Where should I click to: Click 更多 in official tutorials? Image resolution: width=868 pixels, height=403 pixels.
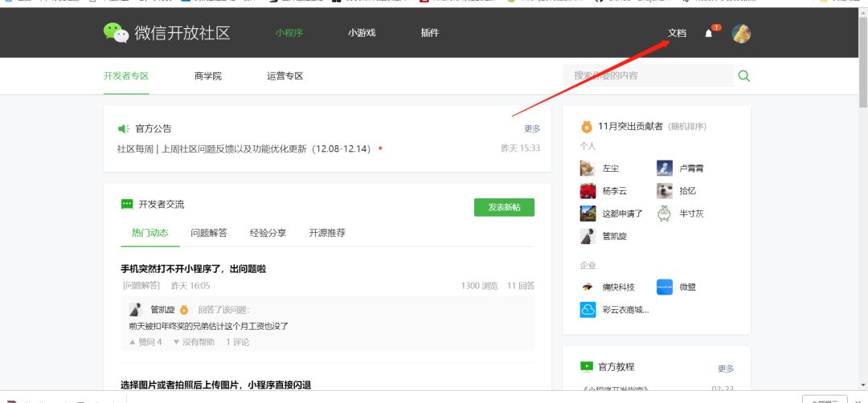pos(726,368)
